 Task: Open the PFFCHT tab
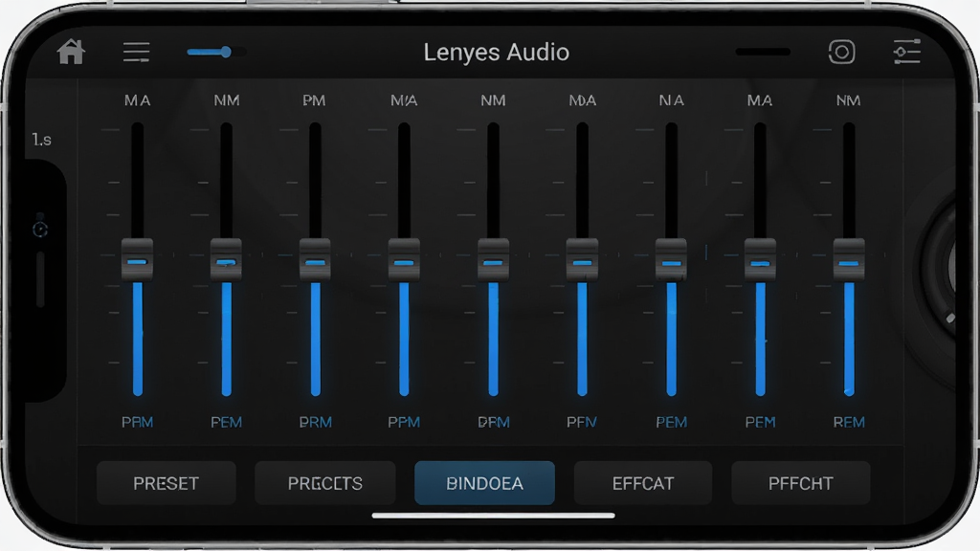tap(801, 483)
